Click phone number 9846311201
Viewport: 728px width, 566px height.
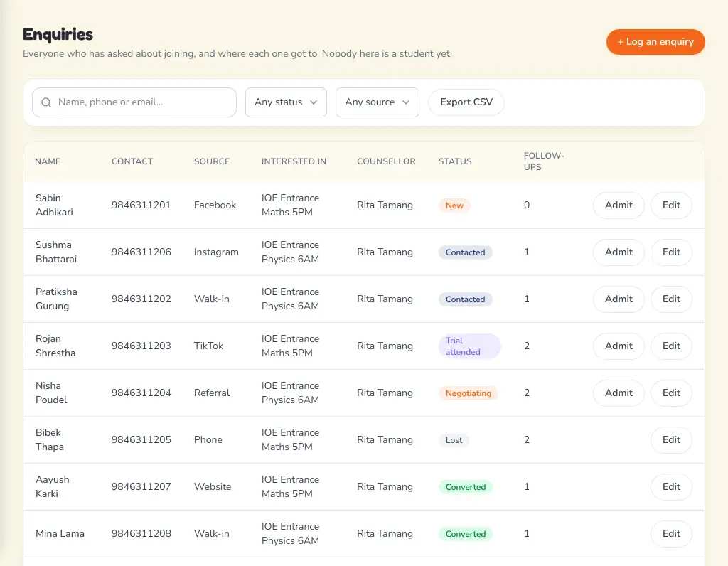pos(141,205)
